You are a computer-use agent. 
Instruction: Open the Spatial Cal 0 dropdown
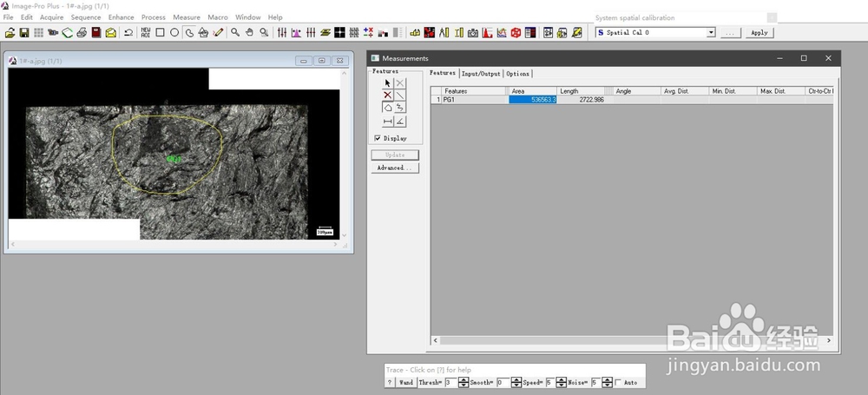[712, 33]
